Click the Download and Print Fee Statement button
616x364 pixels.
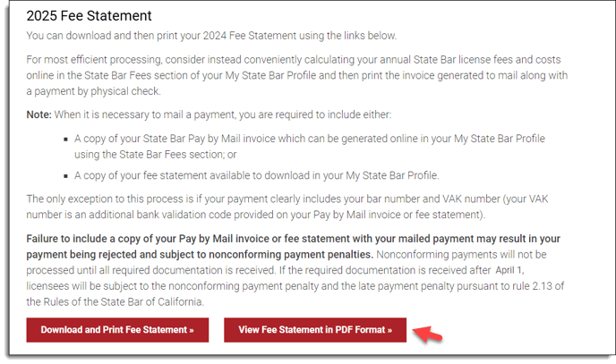pos(117,330)
